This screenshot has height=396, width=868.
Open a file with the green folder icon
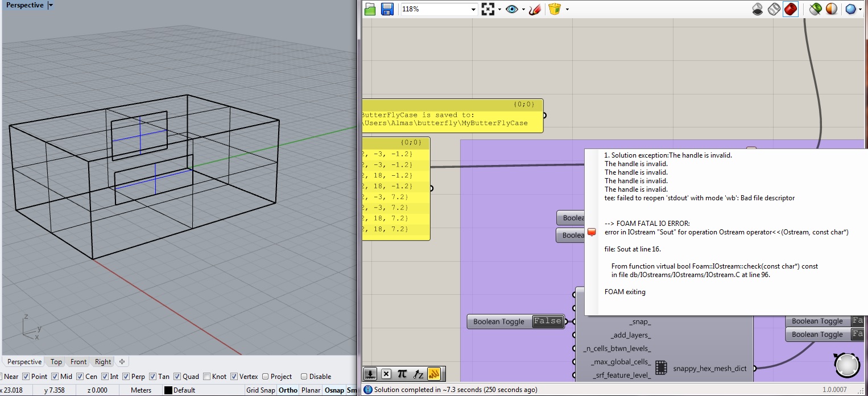[370, 9]
